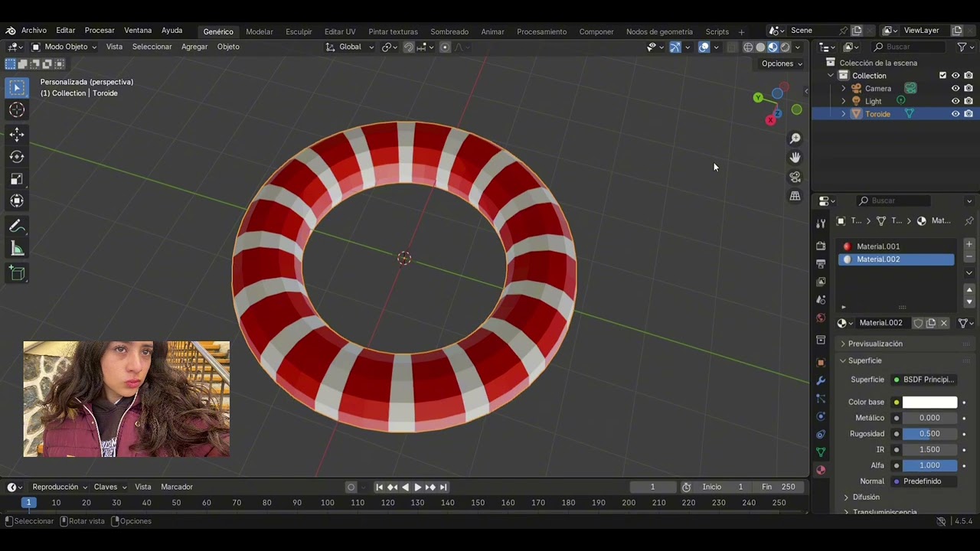Select the Add Cube tool

pyautogui.click(x=17, y=274)
